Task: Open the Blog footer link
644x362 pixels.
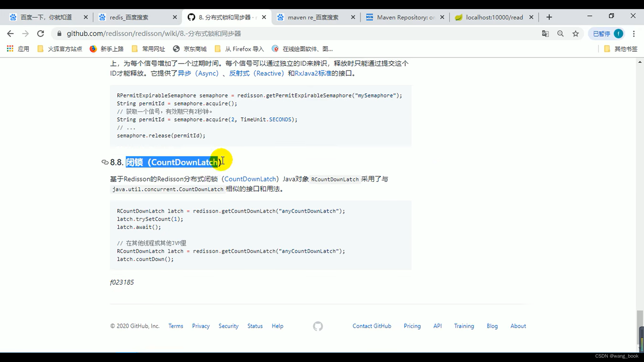Action: (492, 326)
